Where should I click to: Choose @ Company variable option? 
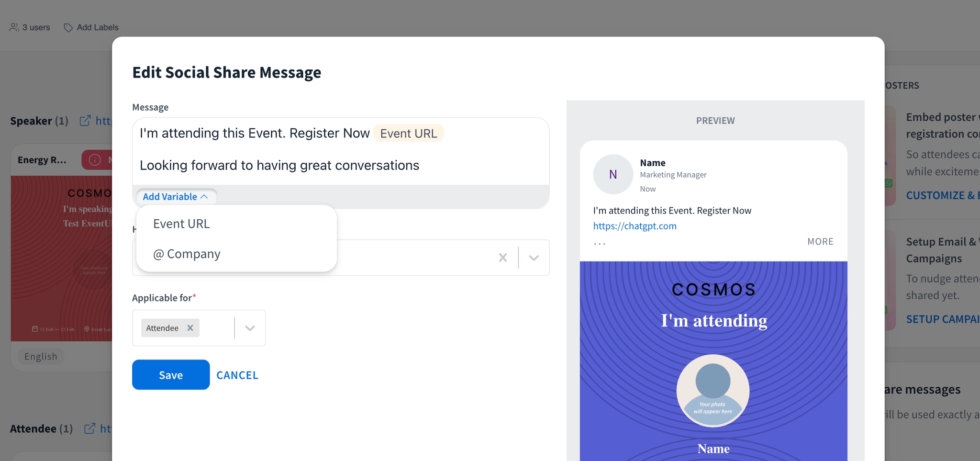click(187, 254)
